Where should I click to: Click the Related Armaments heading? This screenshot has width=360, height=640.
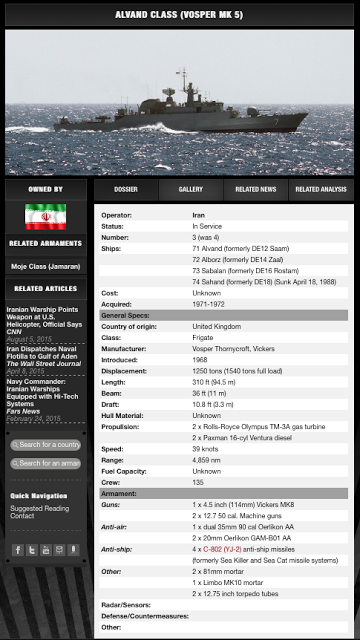tap(46, 244)
